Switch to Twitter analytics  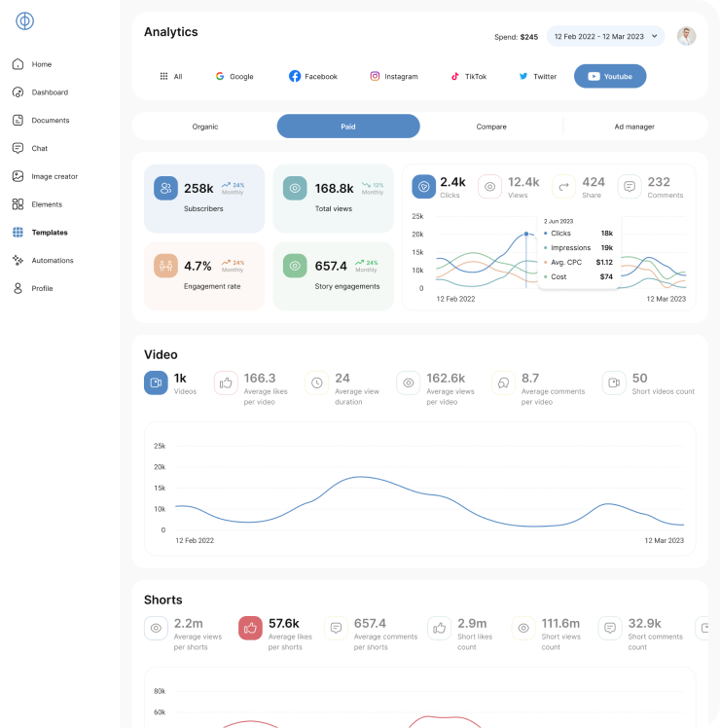click(x=537, y=76)
